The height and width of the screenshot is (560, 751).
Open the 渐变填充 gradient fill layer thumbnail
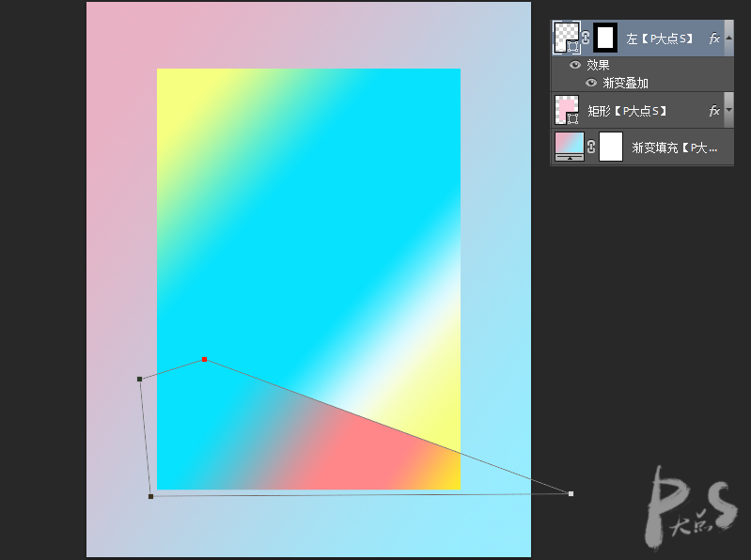(570, 147)
